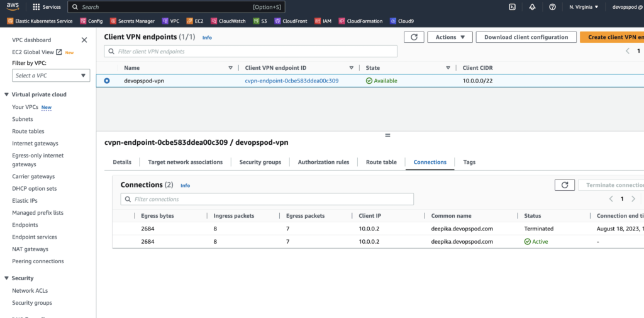Go to Route tables in sidebar
Viewport: 644px width, 318px height.
(28, 131)
